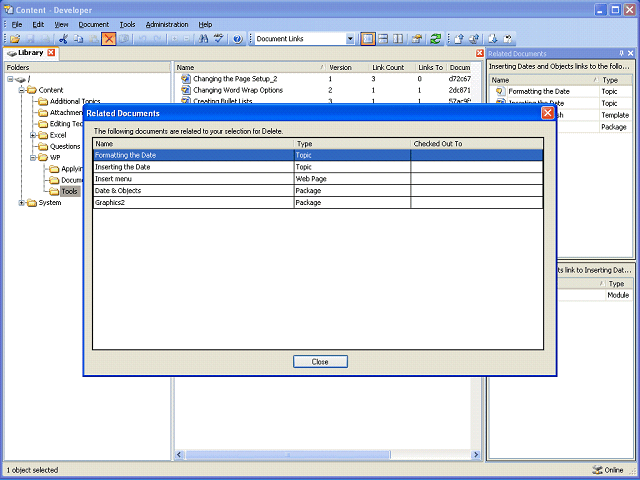The width and height of the screenshot is (640, 480).
Task: Click the Checked Out To column header
Action: coord(477,144)
